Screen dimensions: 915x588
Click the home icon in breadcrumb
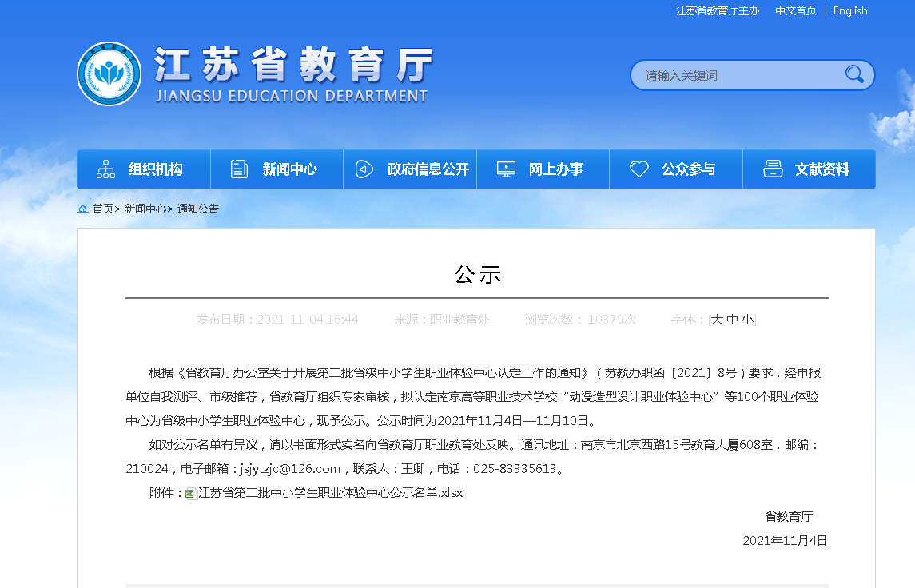(83, 209)
